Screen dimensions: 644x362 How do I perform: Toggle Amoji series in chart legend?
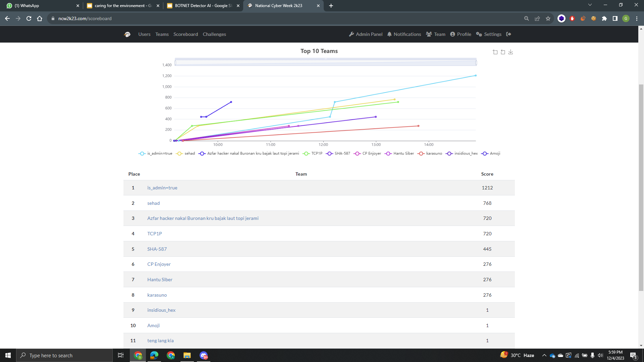(x=490, y=154)
